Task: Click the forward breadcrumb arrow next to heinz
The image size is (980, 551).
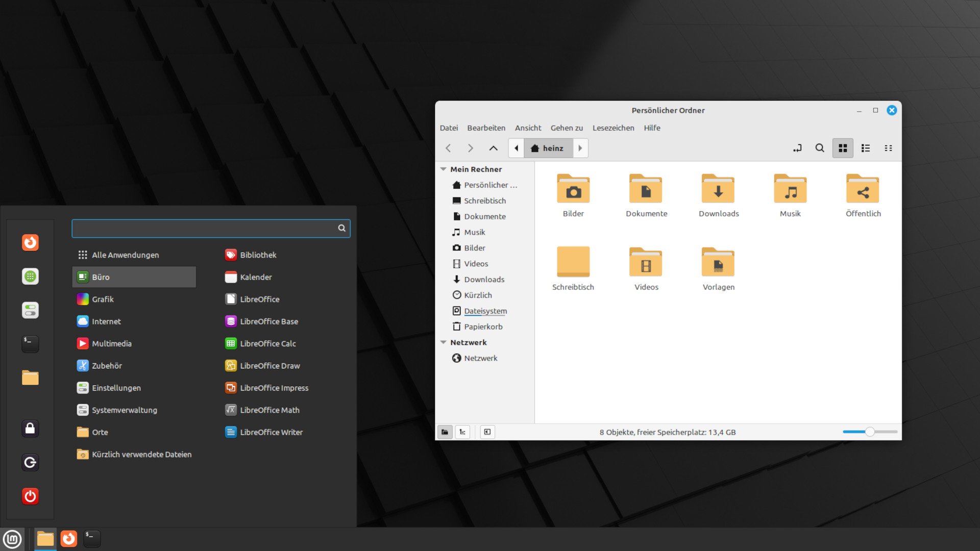Action: click(x=580, y=148)
